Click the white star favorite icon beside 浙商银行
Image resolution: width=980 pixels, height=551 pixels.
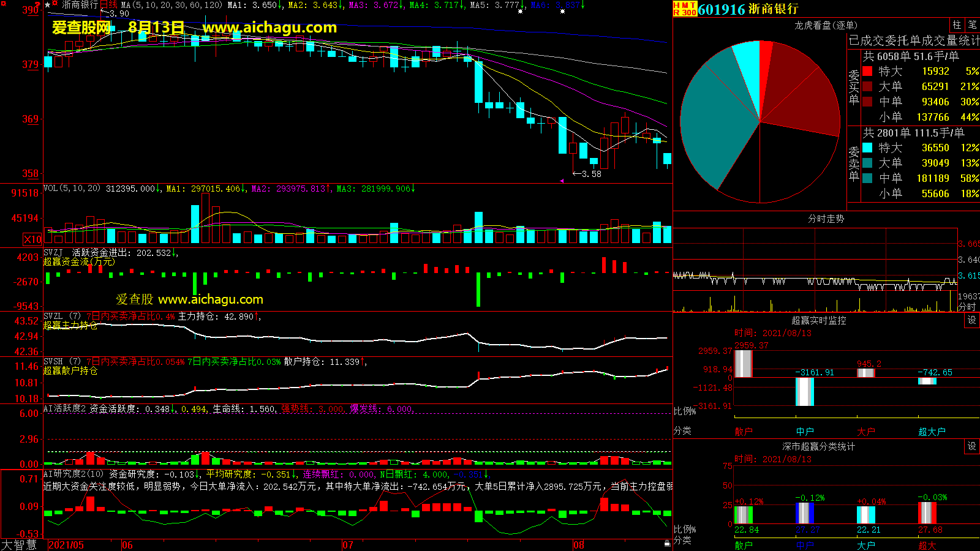[x=47, y=5]
